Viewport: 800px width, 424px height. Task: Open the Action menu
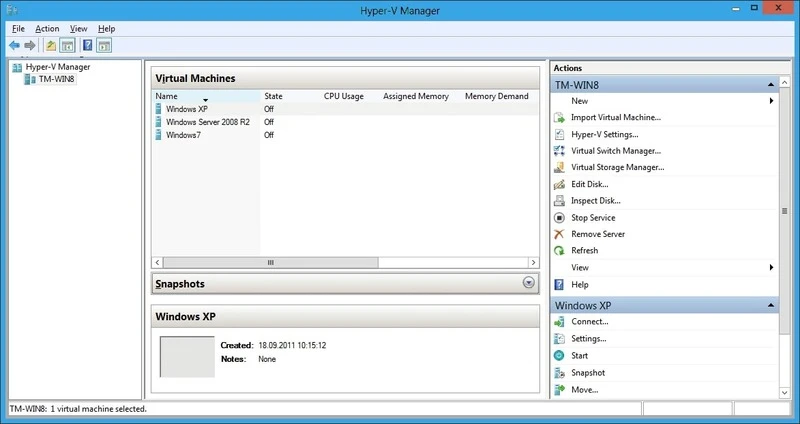[47, 29]
